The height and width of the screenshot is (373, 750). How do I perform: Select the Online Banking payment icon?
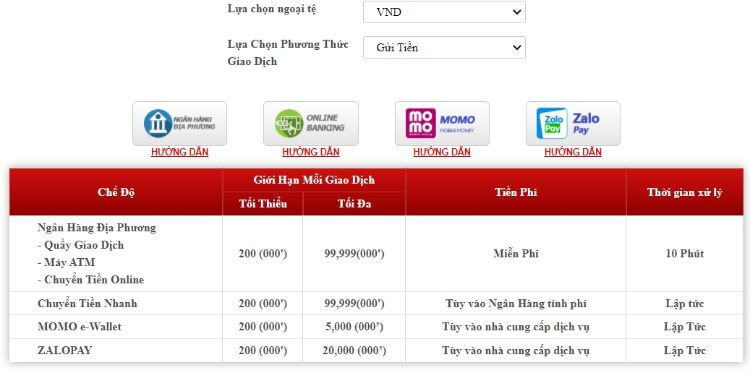click(310, 123)
